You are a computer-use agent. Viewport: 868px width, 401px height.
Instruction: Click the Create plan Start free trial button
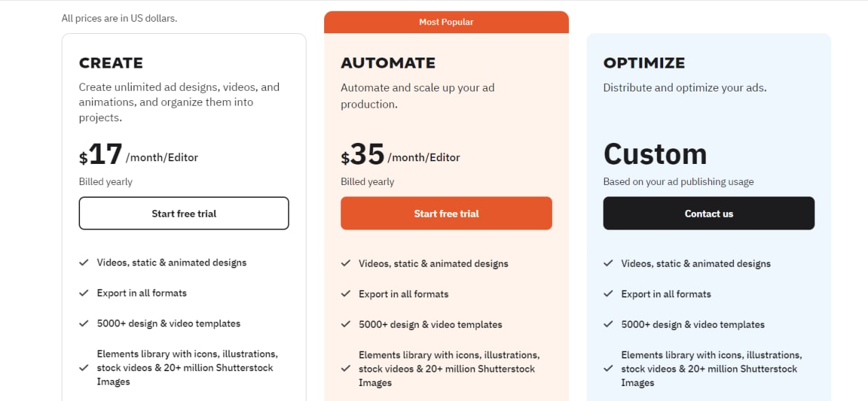coord(184,213)
